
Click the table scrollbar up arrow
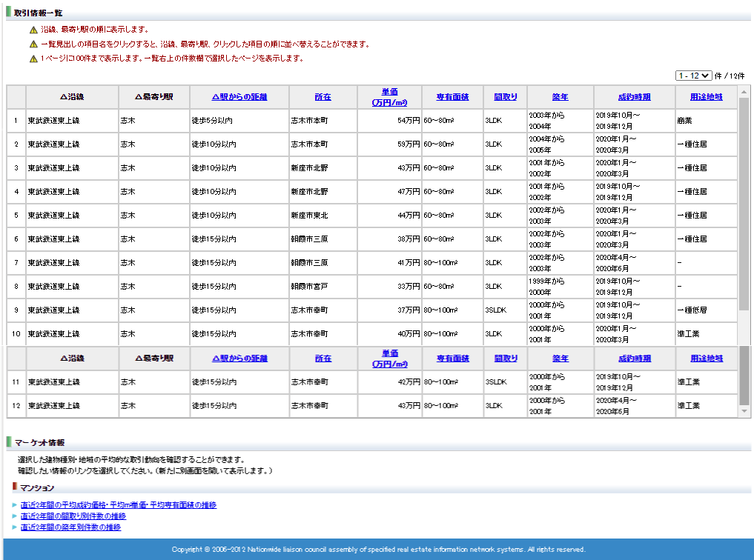point(744,91)
